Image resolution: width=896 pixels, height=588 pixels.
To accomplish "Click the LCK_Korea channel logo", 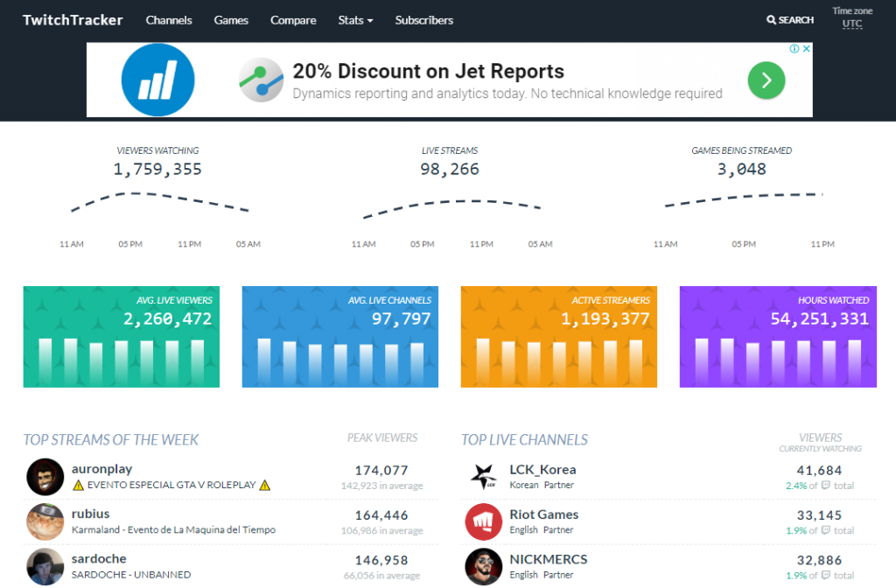I will [483, 477].
